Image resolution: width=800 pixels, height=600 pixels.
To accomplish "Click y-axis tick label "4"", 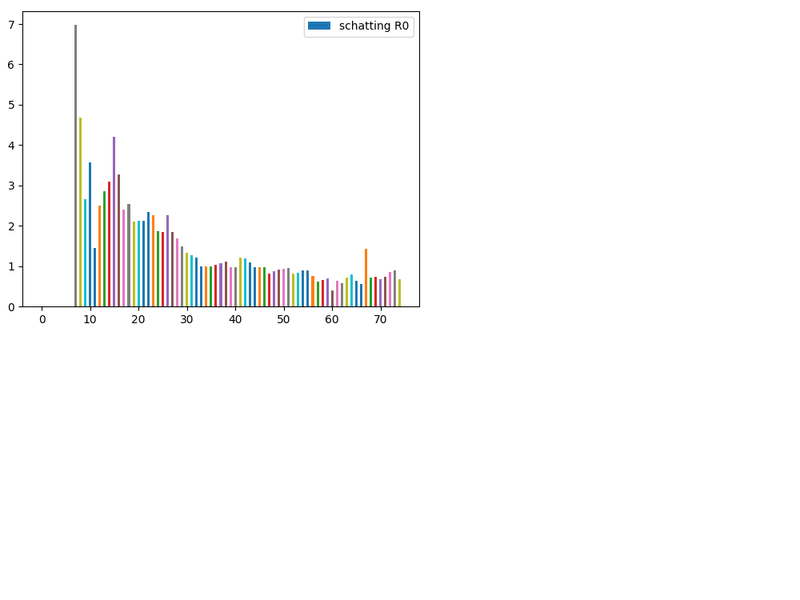I will (x=11, y=145).
